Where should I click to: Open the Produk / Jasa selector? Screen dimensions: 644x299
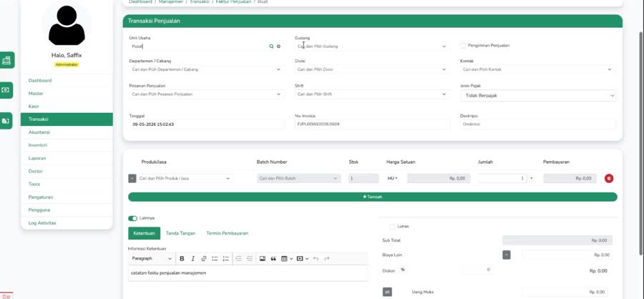pos(185,179)
